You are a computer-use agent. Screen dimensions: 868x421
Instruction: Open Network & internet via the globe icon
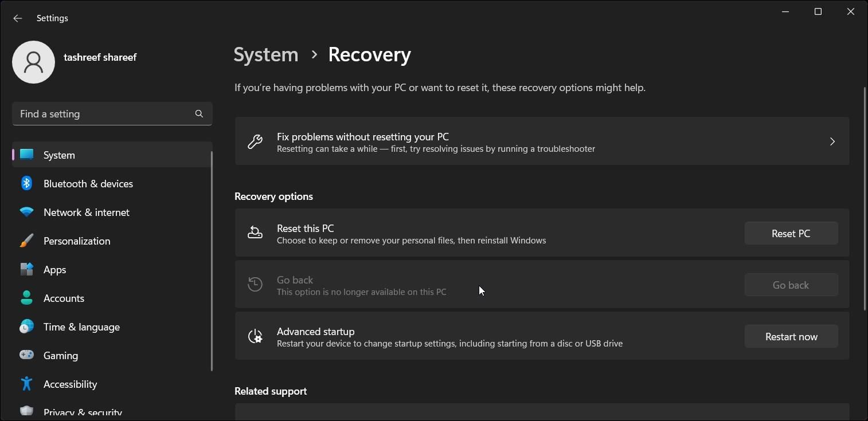[x=26, y=212]
